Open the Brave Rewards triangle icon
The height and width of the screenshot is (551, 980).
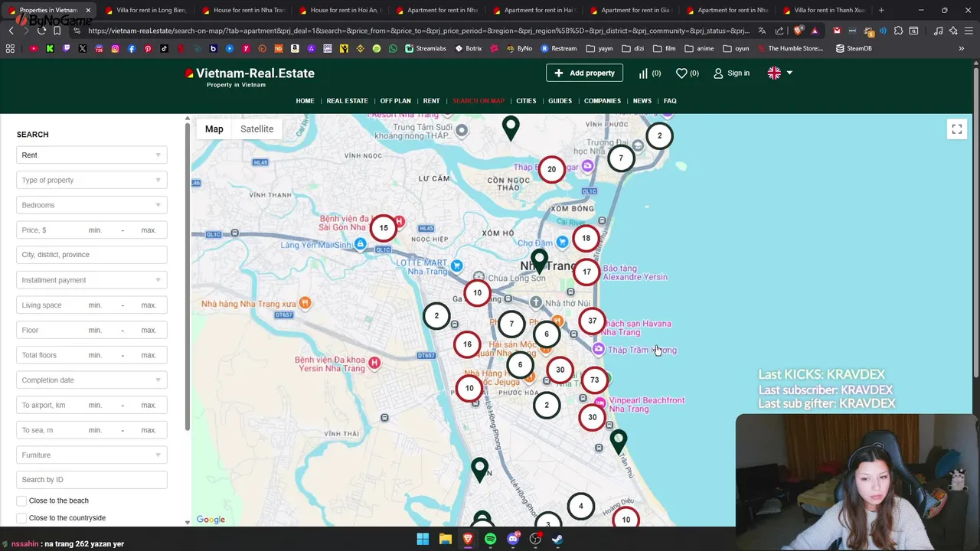click(x=815, y=31)
